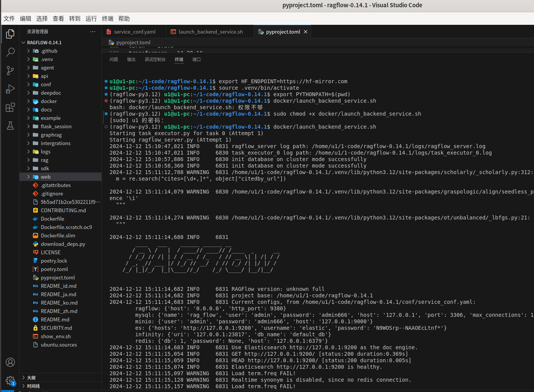Expand the conf folder chevron
Screen dimensions: 534x392
coord(28,84)
